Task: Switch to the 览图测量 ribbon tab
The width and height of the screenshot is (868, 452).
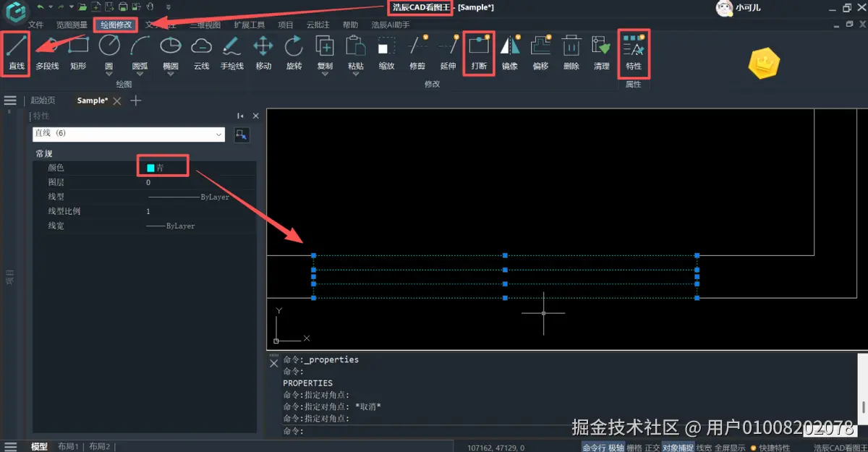Action: pos(72,25)
